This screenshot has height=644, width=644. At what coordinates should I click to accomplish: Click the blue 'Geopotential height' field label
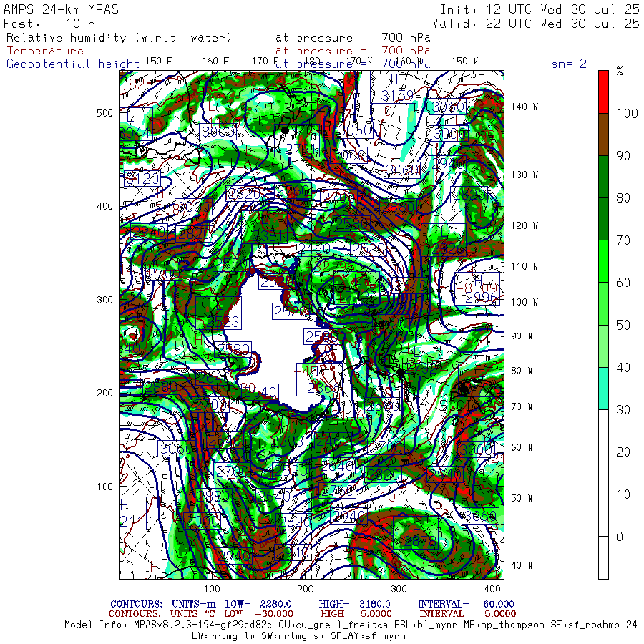[x=73, y=64]
